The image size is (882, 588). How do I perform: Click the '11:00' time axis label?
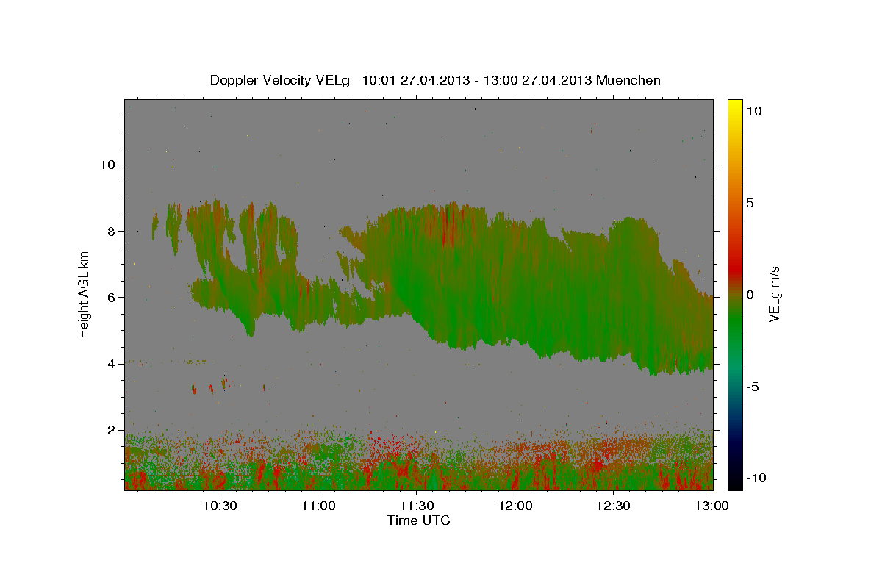(x=318, y=506)
